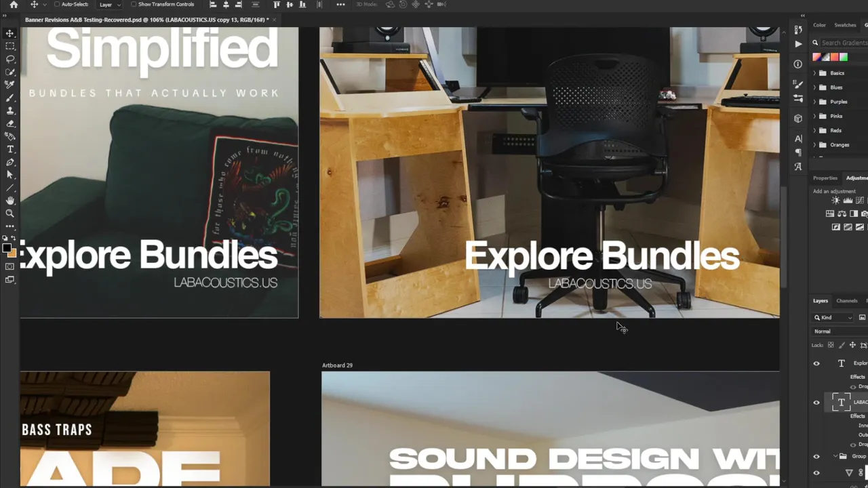Select the Eyedropper tool

10,85
